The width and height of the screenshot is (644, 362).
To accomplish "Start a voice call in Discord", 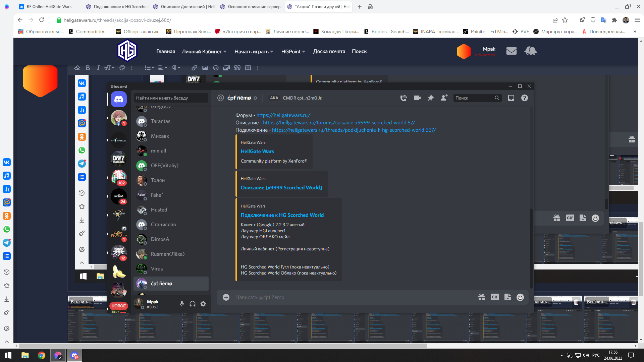I will pos(404,98).
